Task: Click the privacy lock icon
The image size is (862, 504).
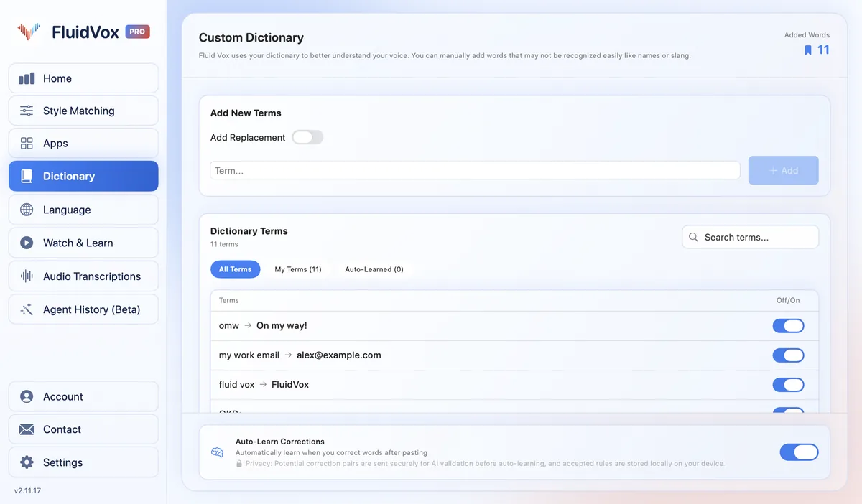Action: [x=239, y=464]
